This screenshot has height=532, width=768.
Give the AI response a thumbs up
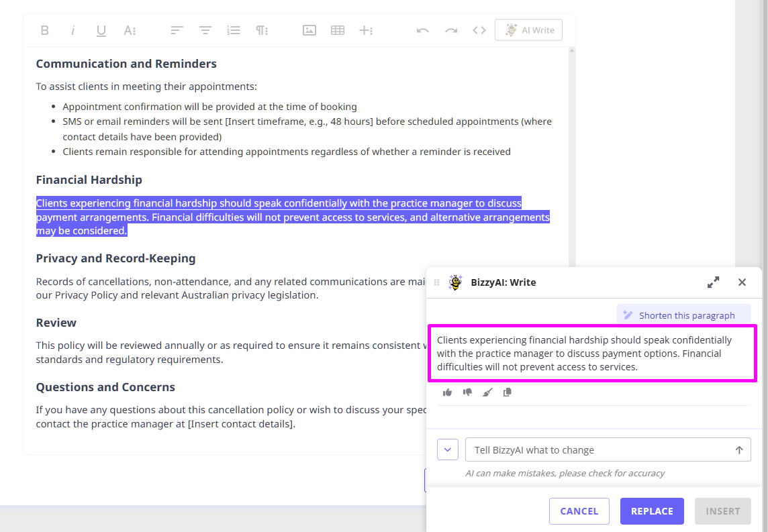click(x=448, y=392)
